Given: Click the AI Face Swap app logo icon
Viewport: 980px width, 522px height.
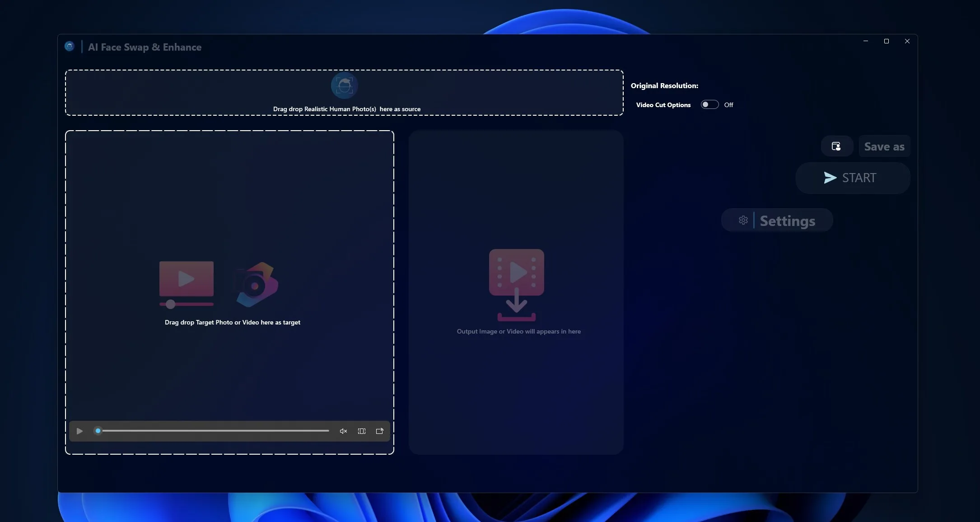Looking at the screenshot, I should pyautogui.click(x=69, y=46).
